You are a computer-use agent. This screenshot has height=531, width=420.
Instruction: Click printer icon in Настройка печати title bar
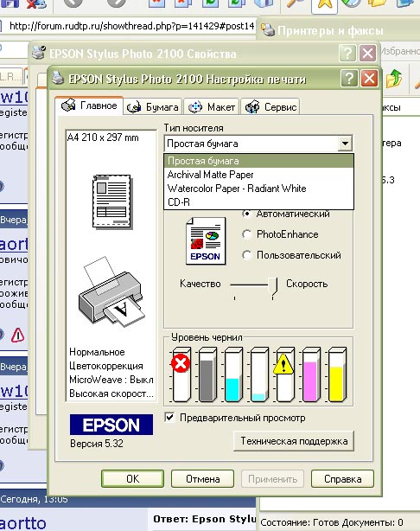[58, 78]
